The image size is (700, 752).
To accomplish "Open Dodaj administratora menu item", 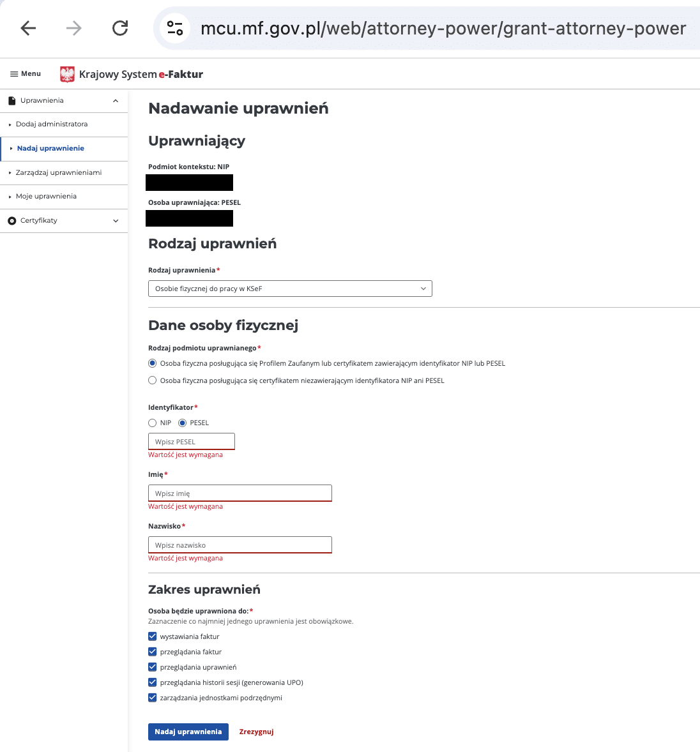I will point(52,124).
